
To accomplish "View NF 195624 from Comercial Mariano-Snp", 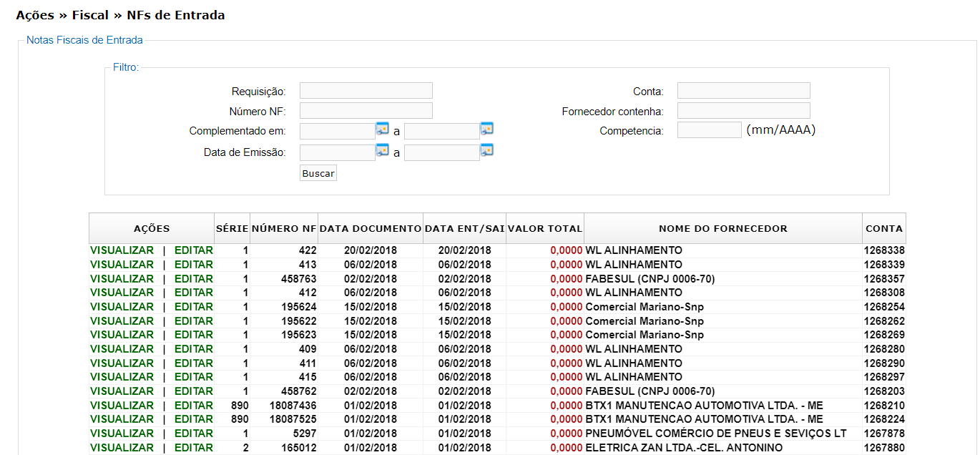I will [x=122, y=307].
